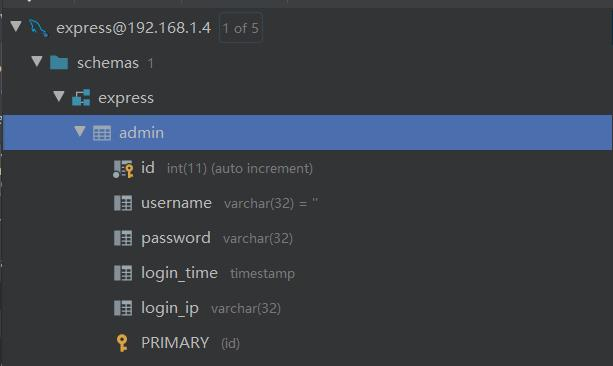Click the MySQL dolphin data source icon
This screenshot has height=366, width=613.
pyautogui.click(x=38, y=28)
